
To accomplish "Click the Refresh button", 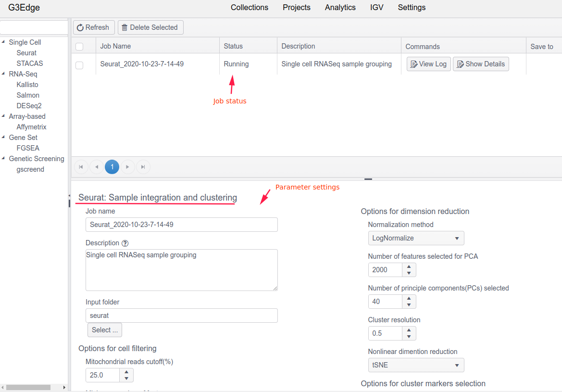I will [94, 27].
